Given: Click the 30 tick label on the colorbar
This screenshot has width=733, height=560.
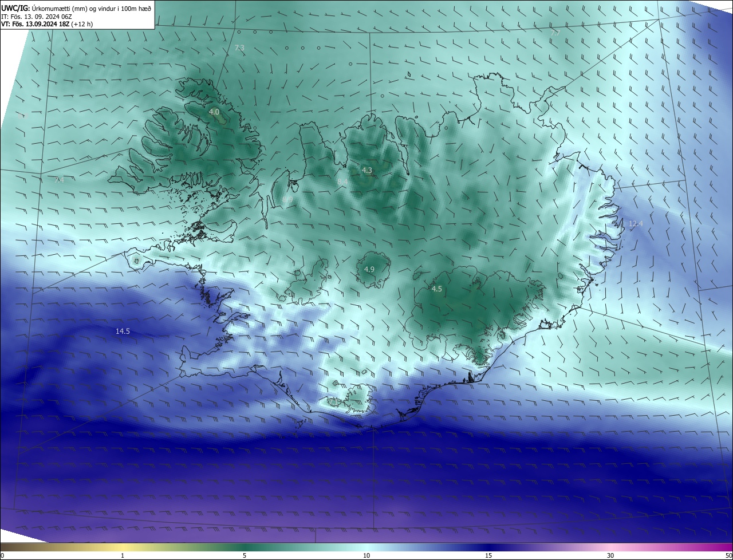Looking at the screenshot, I should (610, 555).
